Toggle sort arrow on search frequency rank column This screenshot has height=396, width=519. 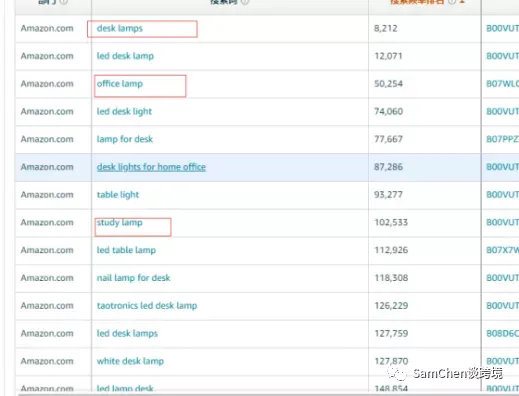(462, 2)
